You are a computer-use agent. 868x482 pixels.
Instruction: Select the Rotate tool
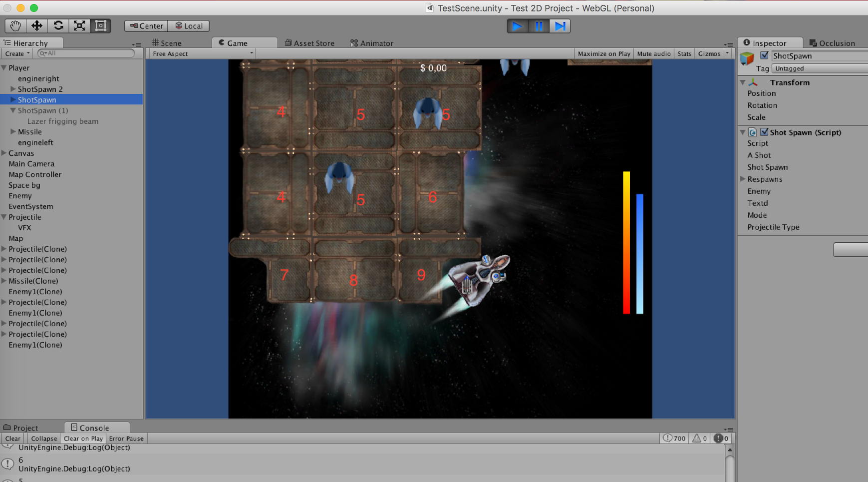click(x=58, y=26)
